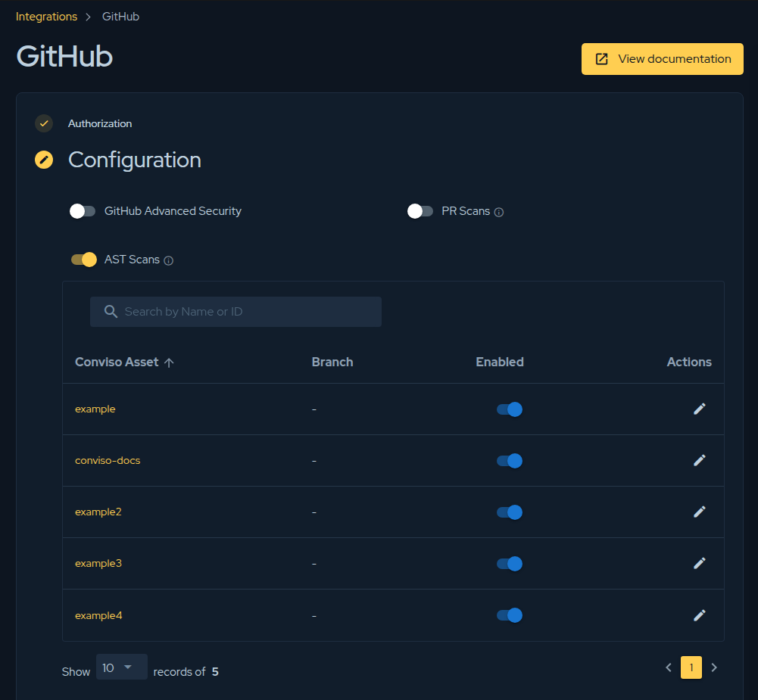Sort by the Conviso Asset column header
The height and width of the screenshot is (700, 758).
(117, 362)
